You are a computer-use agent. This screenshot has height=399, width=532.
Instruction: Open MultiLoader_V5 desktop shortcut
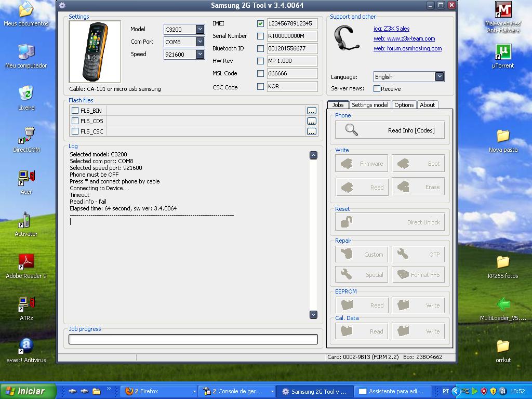(503, 309)
